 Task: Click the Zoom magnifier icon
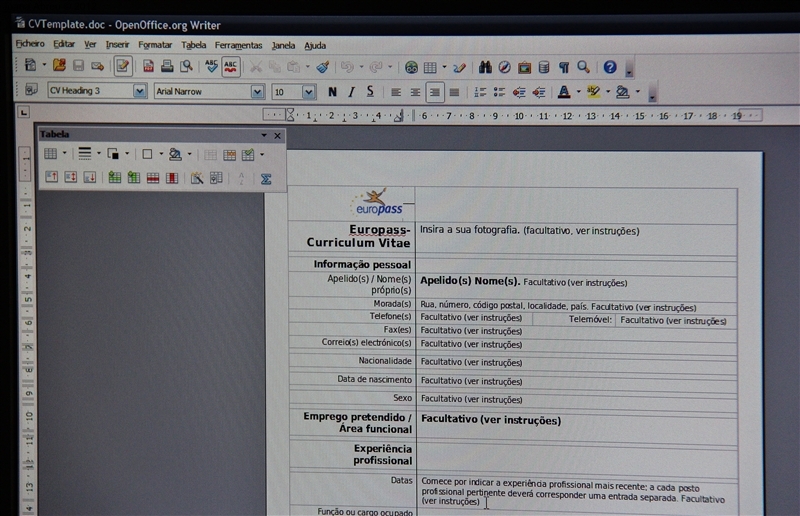point(584,67)
